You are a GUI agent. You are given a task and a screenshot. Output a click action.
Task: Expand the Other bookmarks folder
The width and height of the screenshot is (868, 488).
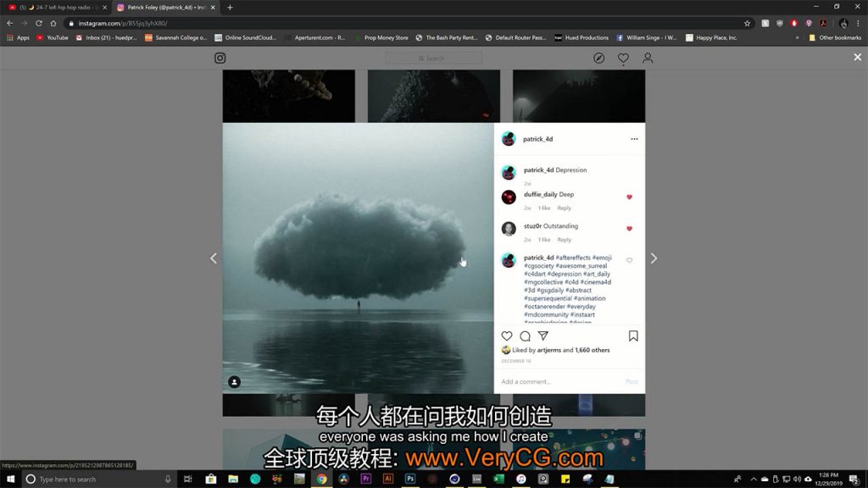[x=835, y=37]
